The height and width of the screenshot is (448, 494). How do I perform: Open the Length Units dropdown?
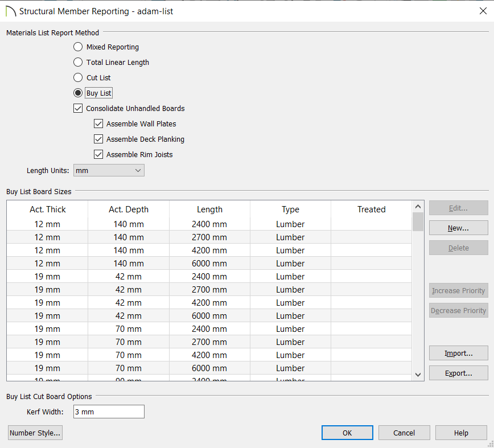[109, 170]
